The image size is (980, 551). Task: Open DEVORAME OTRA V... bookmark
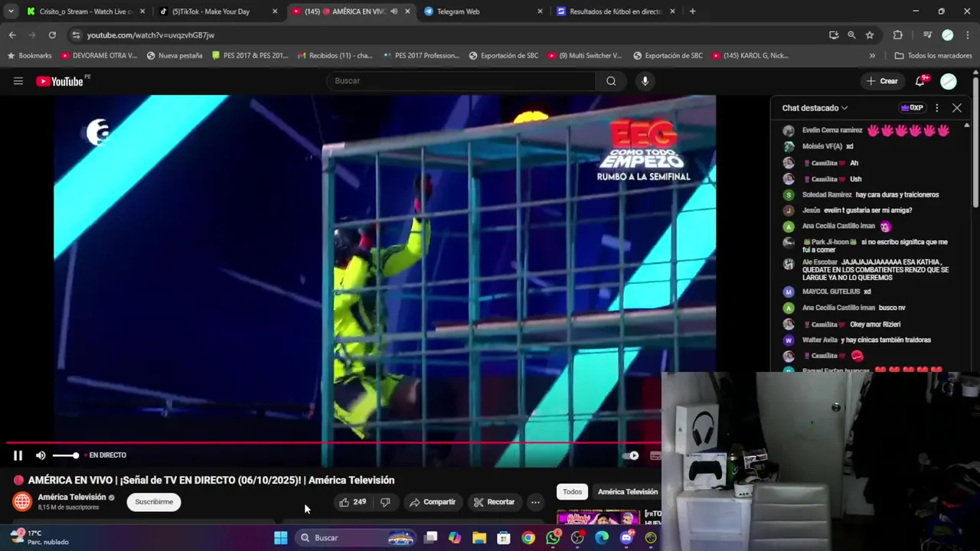point(98,55)
